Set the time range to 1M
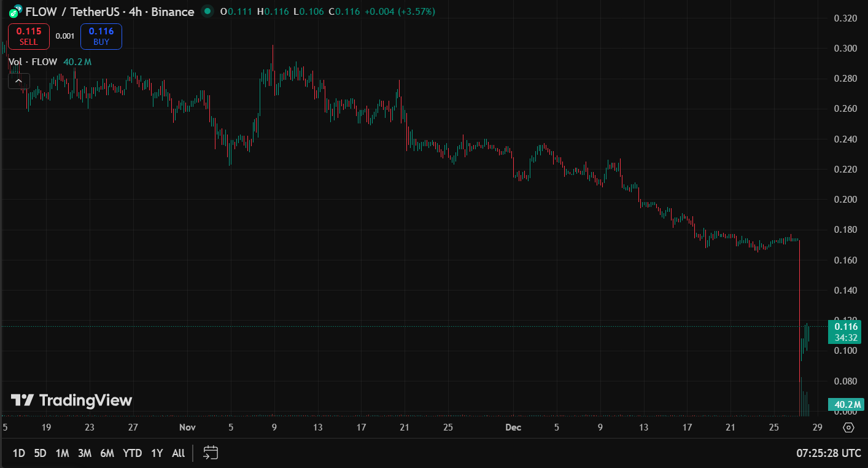 tap(62, 453)
